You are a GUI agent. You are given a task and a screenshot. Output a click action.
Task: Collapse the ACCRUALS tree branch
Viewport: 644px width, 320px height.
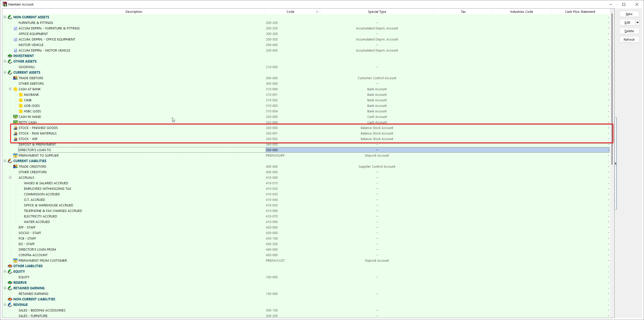click(10, 177)
